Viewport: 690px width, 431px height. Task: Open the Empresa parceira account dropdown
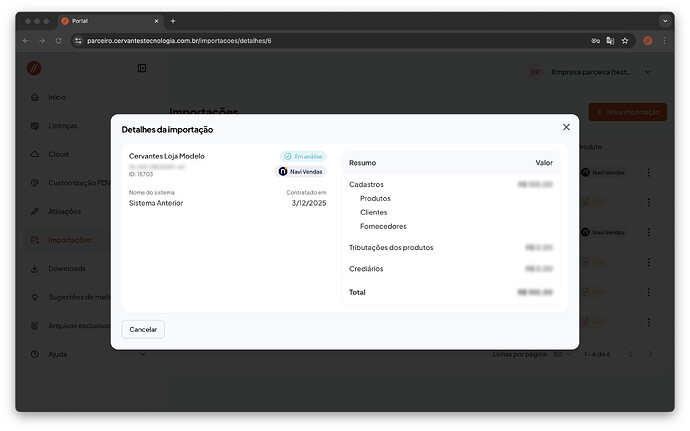click(x=590, y=72)
